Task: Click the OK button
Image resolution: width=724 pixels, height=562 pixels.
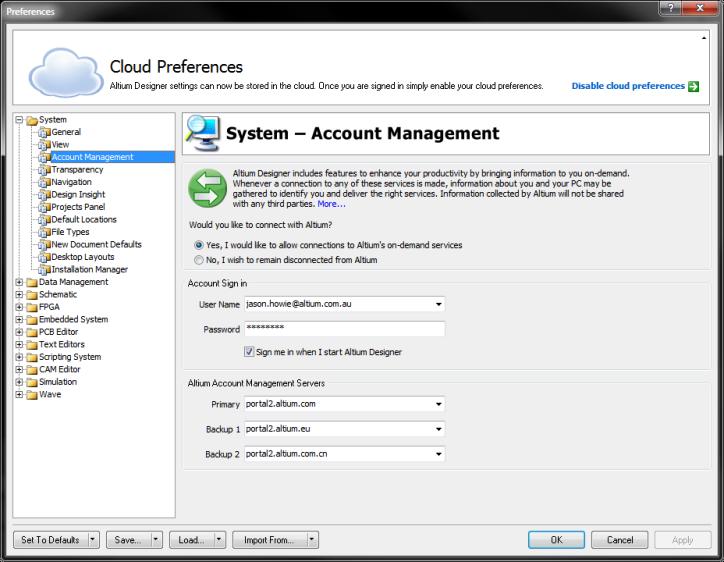Action: point(556,540)
